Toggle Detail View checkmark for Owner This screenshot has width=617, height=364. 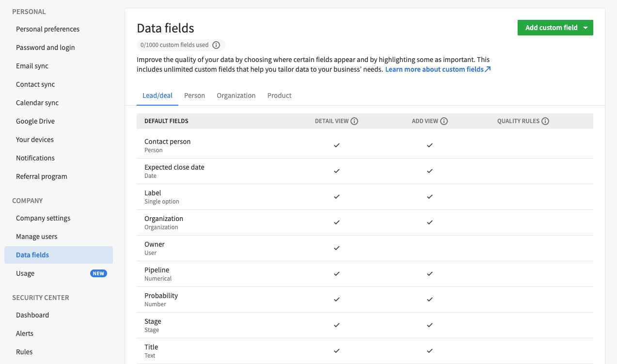coord(337,248)
